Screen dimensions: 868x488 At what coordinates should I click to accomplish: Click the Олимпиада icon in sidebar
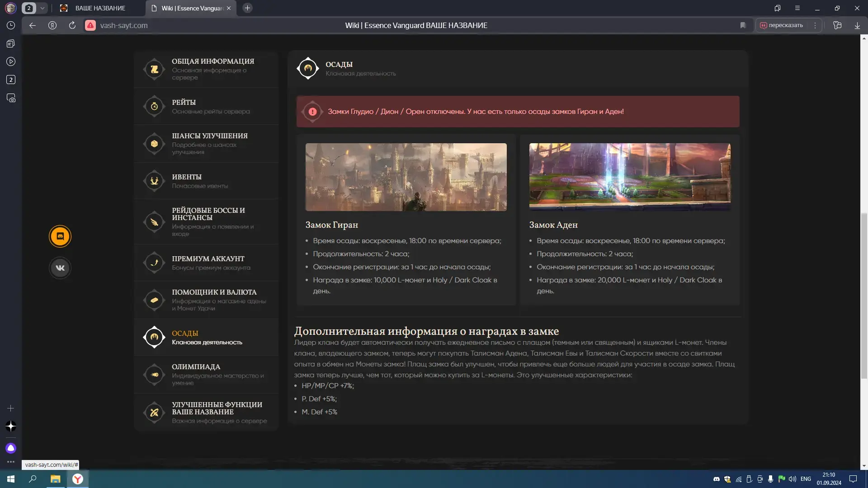[x=154, y=375]
